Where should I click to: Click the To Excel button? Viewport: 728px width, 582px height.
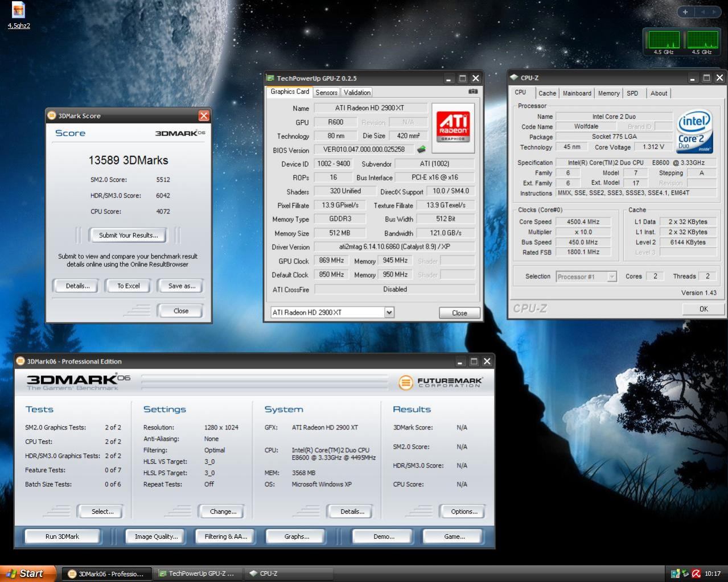(x=128, y=286)
